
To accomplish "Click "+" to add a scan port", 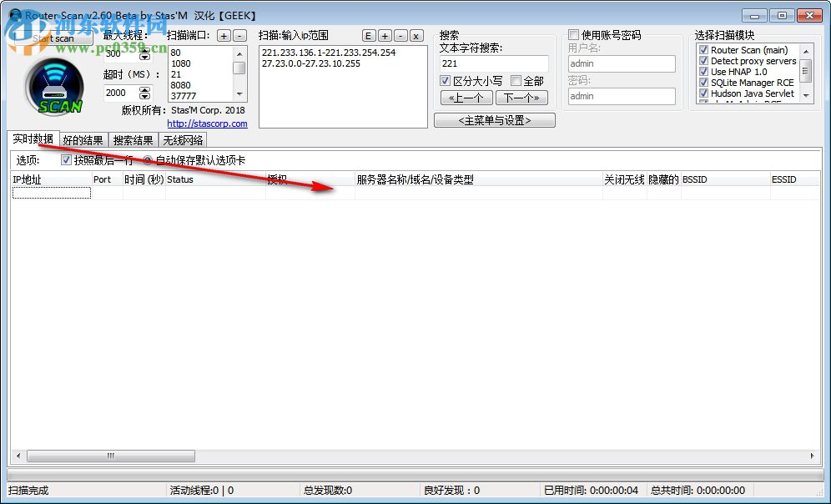I will pyautogui.click(x=224, y=35).
